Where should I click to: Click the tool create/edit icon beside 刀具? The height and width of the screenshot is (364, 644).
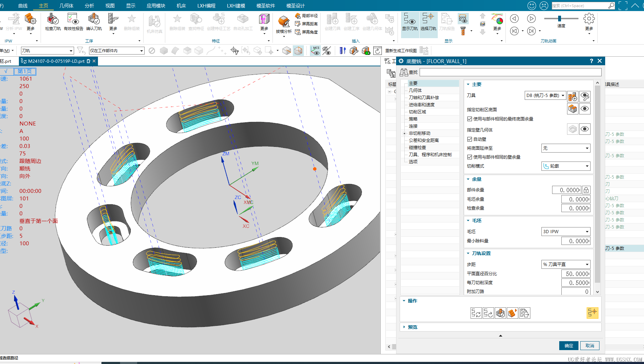(572, 96)
